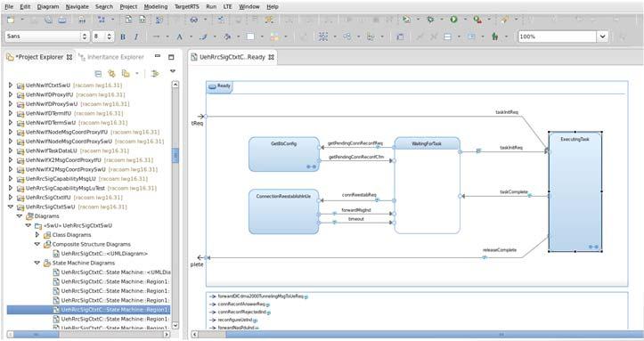Click the green Run button icon
Viewport: 644px width, 341px height.
(x=454, y=20)
